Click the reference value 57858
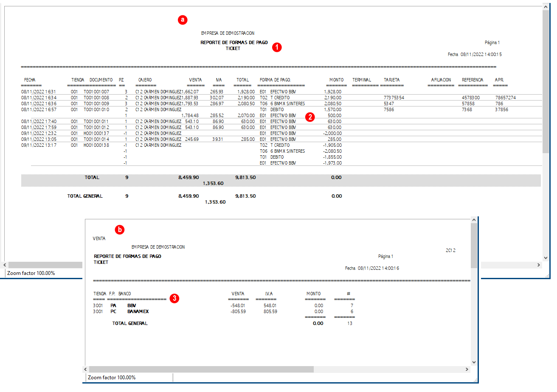 coord(468,104)
